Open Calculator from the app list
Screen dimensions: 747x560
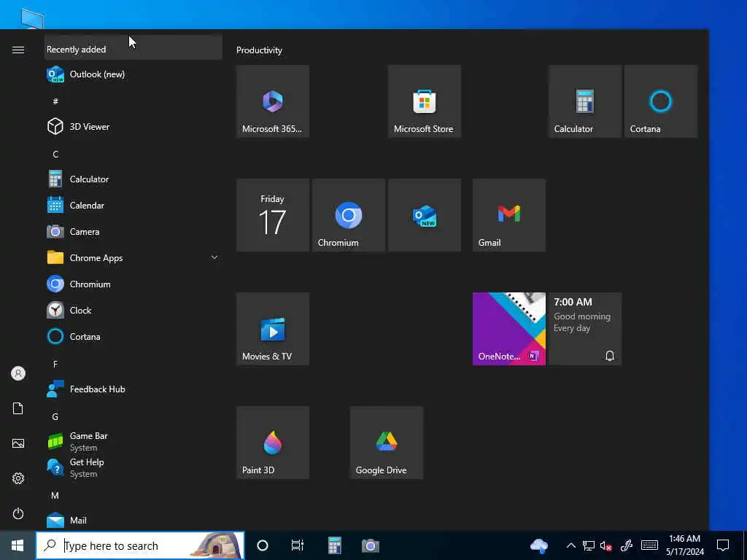click(133, 179)
